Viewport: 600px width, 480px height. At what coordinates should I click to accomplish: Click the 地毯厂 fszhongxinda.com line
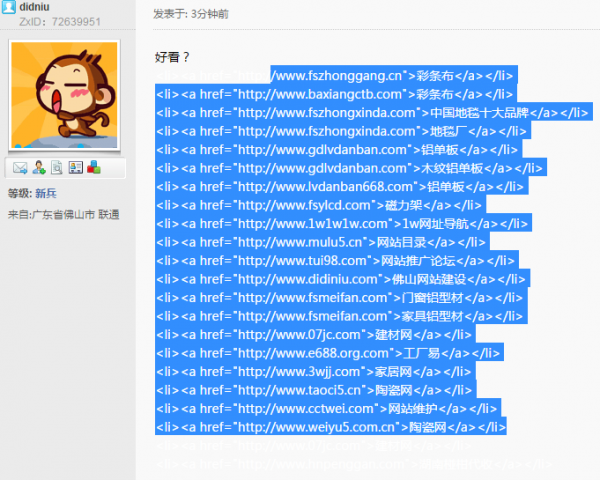[x=342, y=131]
